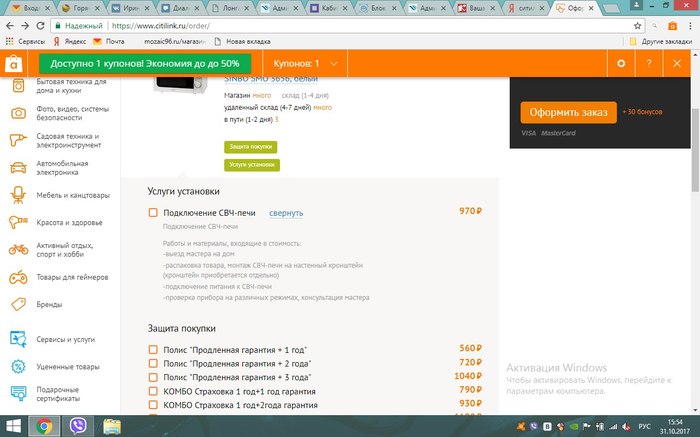Open the microwave product thumbnail
The height and width of the screenshot is (437, 700).
(180, 84)
